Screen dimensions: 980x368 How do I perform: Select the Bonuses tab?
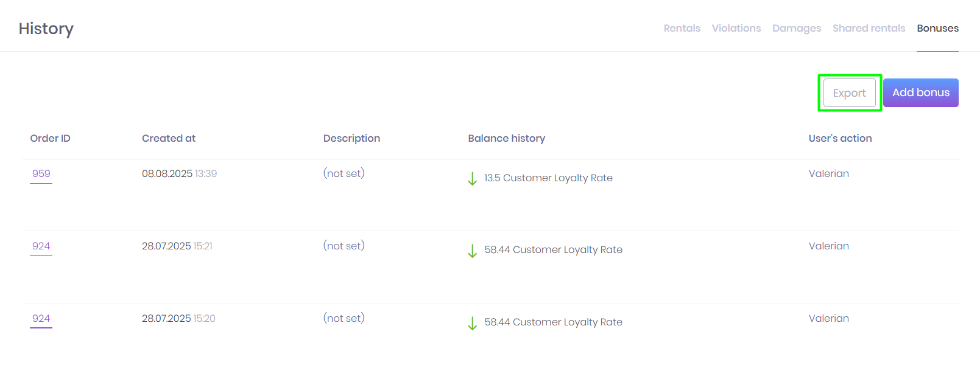937,28
